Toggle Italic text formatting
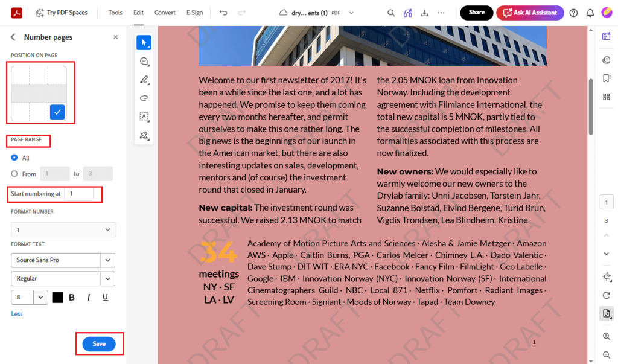 pos(88,298)
